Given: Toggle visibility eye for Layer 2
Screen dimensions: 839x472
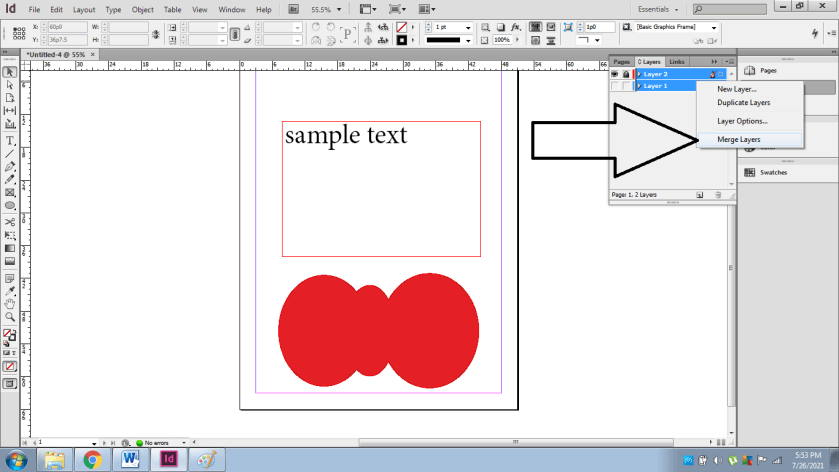Looking at the screenshot, I should (615, 74).
